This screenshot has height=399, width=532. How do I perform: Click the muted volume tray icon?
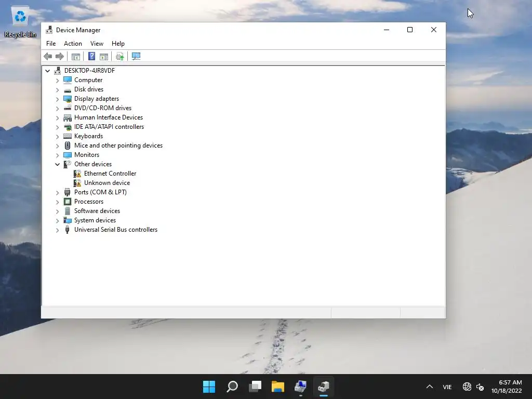[x=480, y=387]
